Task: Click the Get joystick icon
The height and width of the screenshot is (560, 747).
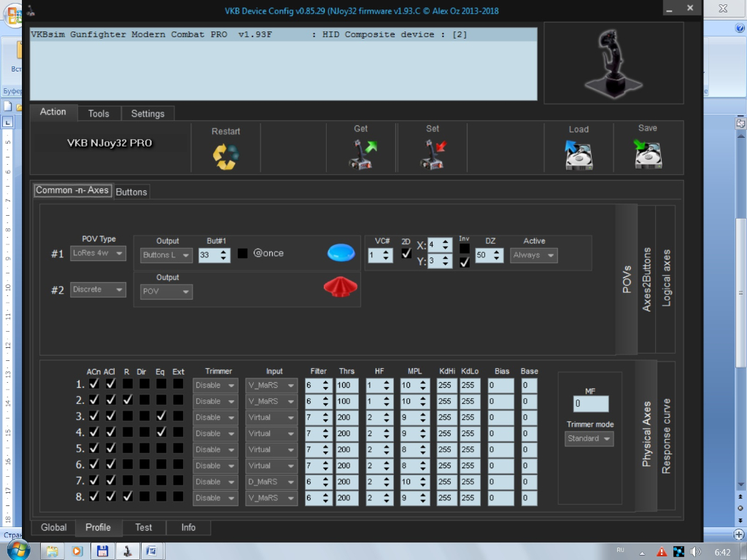Action: [x=362, y=155]
